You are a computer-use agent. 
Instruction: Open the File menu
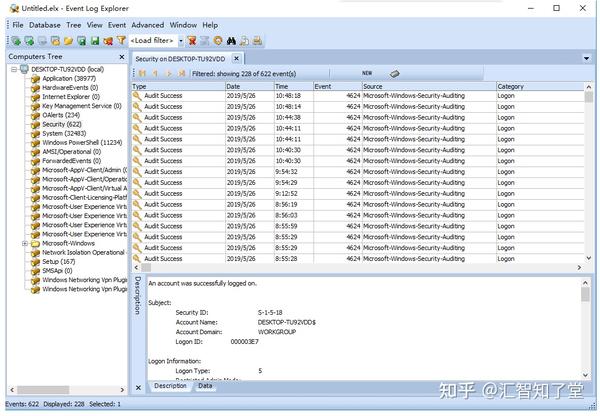18,25
